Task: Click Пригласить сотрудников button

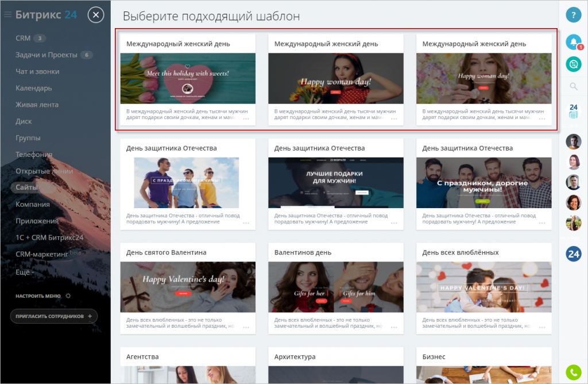Action: pos(53,316)
